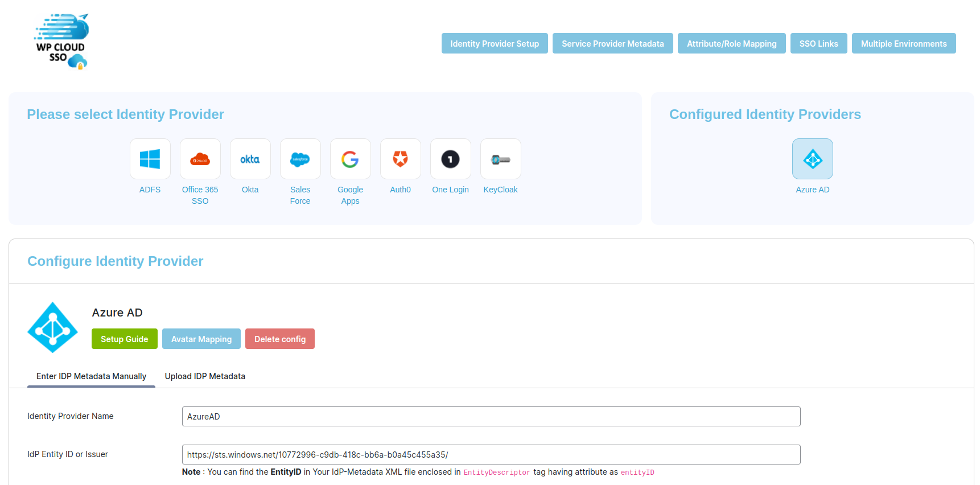Image resolution: width=980 pixels, height=485 pixels.
Task: Click the Configure Identity Provider heading
Action: tap(116, 261)
